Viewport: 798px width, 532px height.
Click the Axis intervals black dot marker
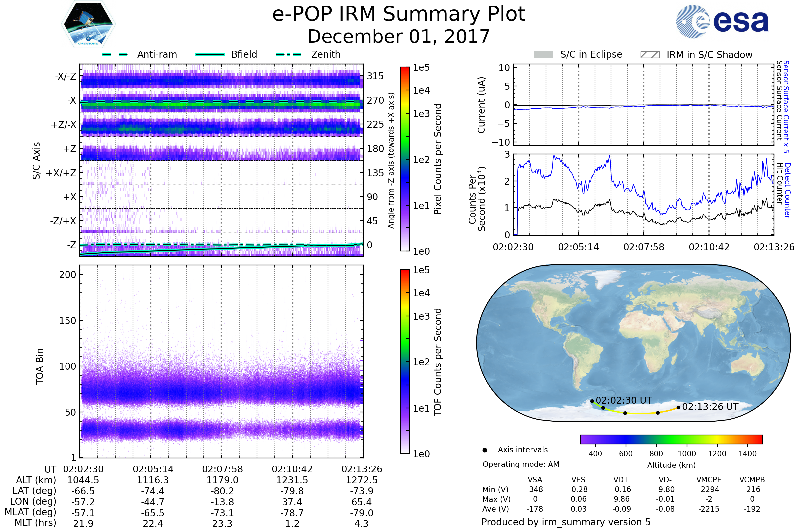(x=485, y=450)
